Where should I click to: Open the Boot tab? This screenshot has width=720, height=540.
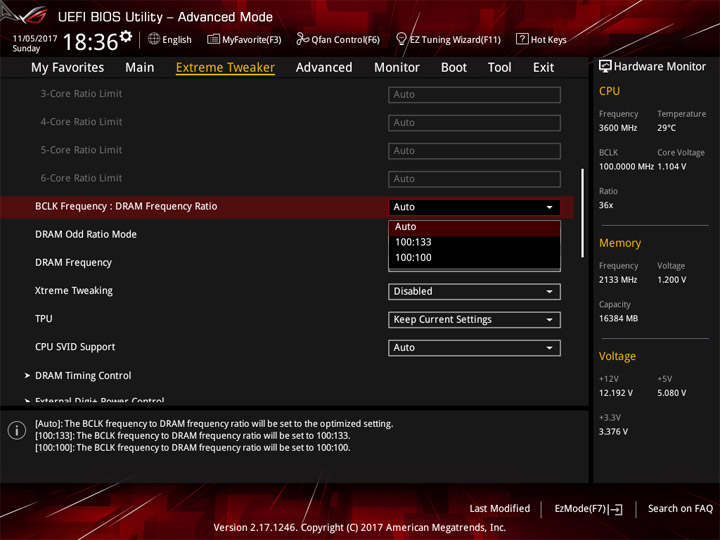(454, 68)
